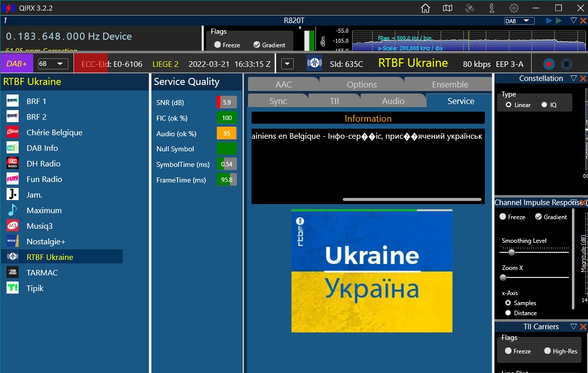Click the DH Radio logo icon
Screen dimensions: 588x373
click(13, 163)
